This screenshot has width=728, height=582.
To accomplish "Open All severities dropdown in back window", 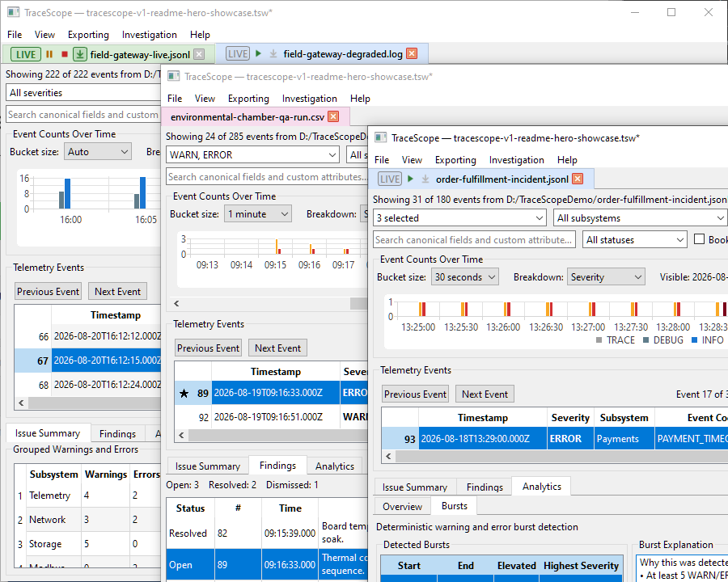I will [x=83, y=93].
